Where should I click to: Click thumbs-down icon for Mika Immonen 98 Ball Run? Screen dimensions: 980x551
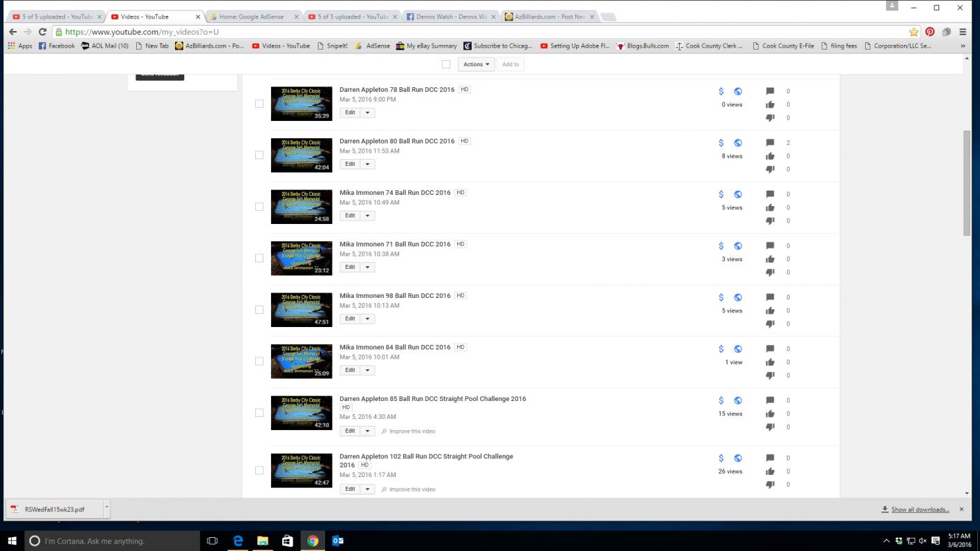pyautogui.click(x=770, y=324)
